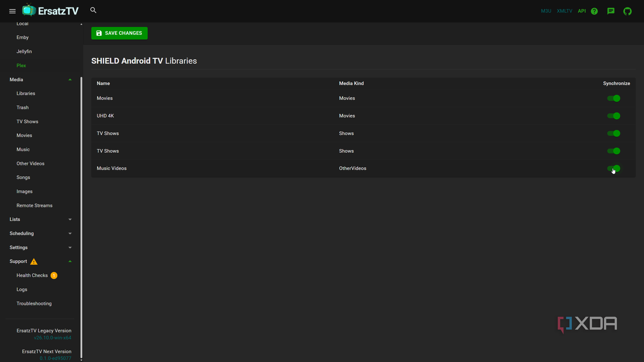This screenshot has height=362, width=644.
Task: Collapse the Media section arrow
Action: coord(70,80)
